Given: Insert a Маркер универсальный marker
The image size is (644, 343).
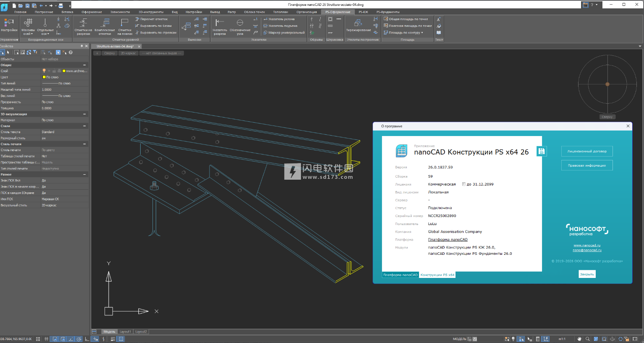Looking at the screenshot, I should (x=284, y=32).
